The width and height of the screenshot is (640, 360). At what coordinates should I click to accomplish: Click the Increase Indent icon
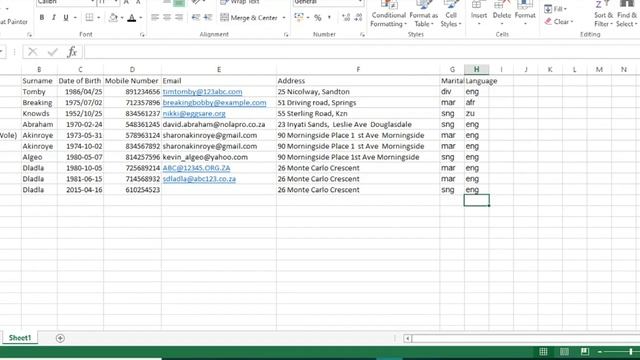(208, 18)
